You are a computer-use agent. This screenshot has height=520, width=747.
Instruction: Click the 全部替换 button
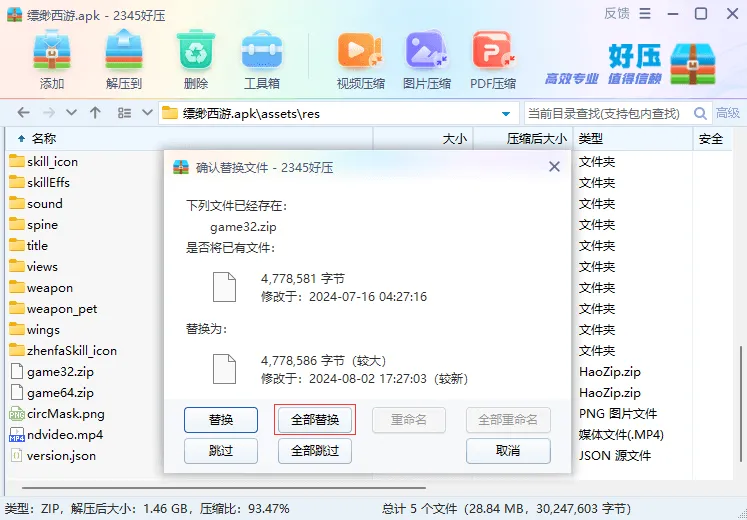point(315,420)
